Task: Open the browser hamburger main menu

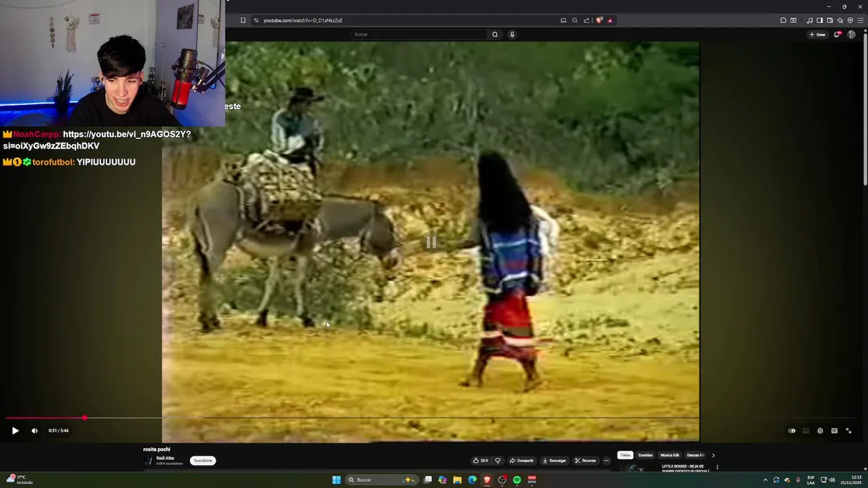Action: [861, 20]
